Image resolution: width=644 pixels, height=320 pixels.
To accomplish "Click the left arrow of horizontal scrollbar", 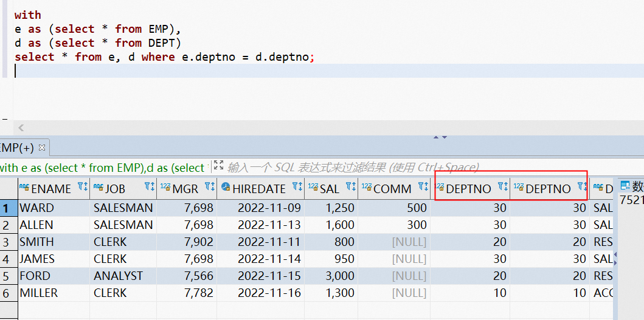I will pyautogui.click(x=21, y=128).
